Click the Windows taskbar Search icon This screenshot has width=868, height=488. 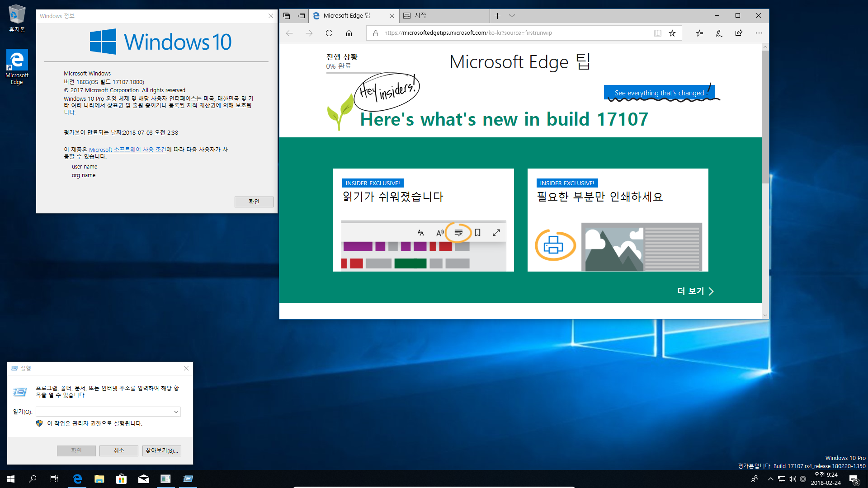click(x=32, y=479)
